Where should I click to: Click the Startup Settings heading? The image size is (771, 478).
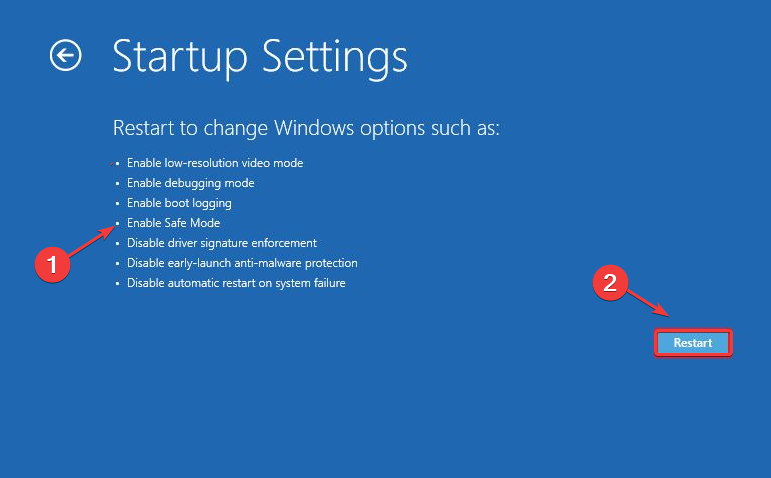[260, 56]
